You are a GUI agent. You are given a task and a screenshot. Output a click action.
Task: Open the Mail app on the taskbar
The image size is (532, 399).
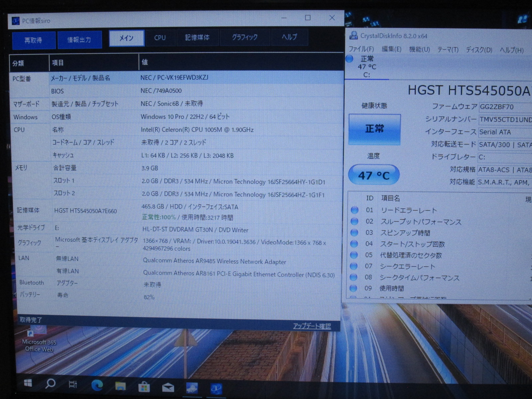pos(168,387)
